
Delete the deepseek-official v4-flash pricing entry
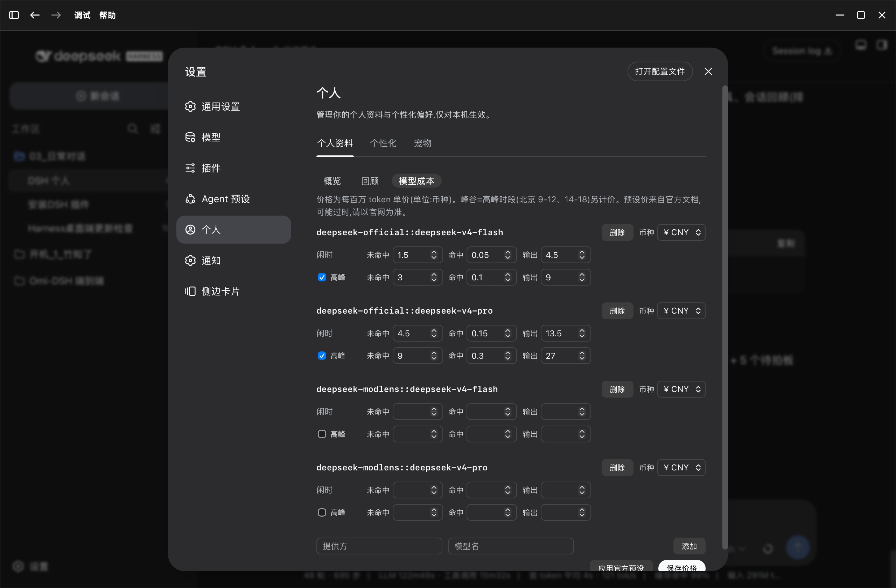(617, 233)
